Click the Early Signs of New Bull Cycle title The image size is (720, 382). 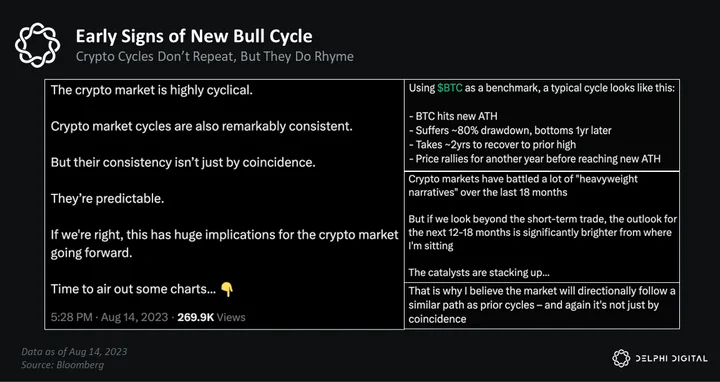[194, 36]
